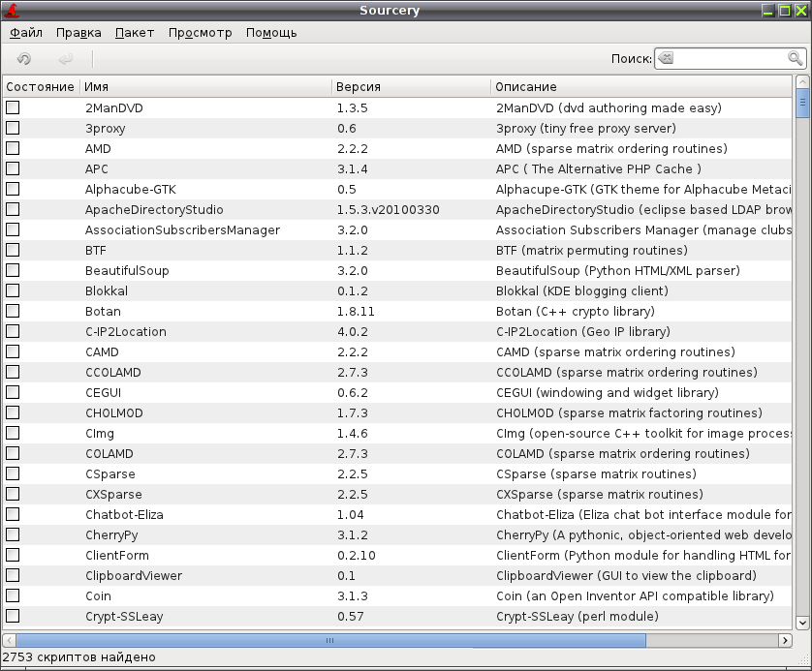Sort the list by the Версия column header
Viewport: 812px width, 671px height.
(x=411, y=86)
